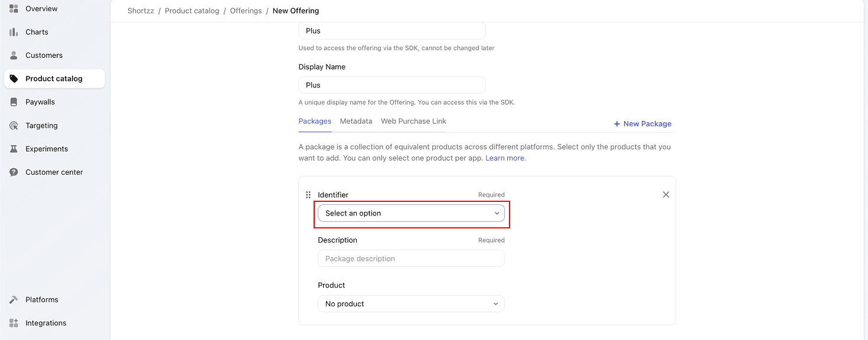Open the Identifier dropdown

[411, 213]
